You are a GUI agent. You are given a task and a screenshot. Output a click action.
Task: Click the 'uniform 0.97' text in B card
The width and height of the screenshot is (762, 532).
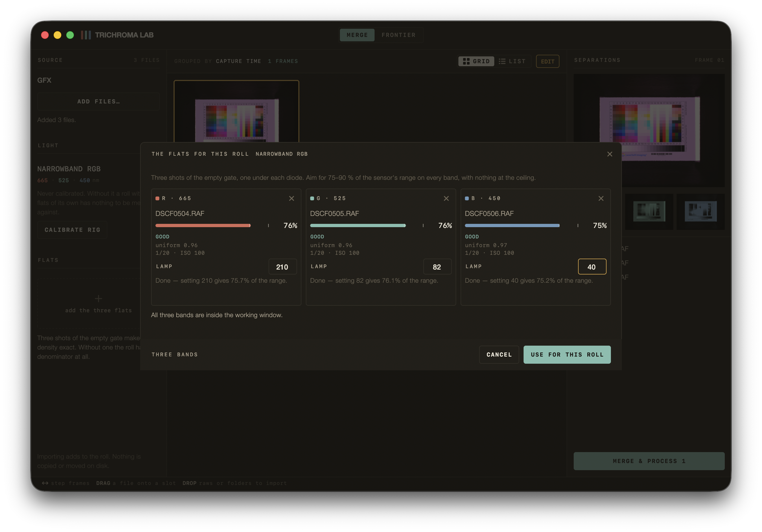coord(486,245)
